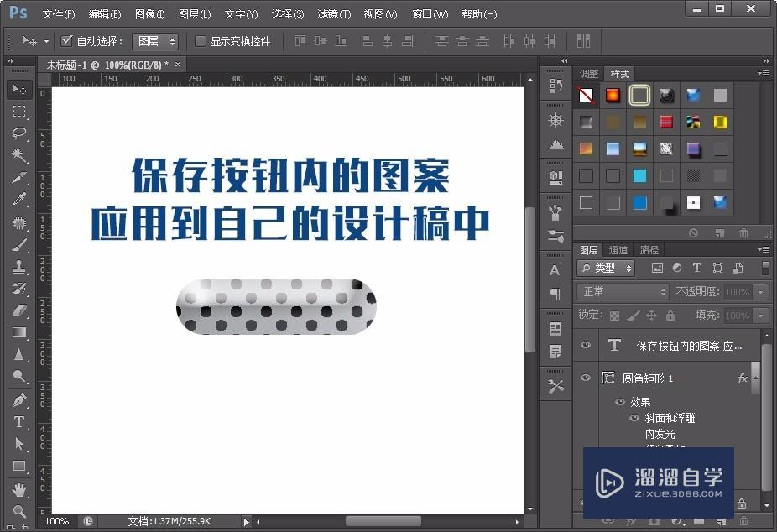
Task: Click the Auto-Align Layers icon
Action: click(584, 41)
